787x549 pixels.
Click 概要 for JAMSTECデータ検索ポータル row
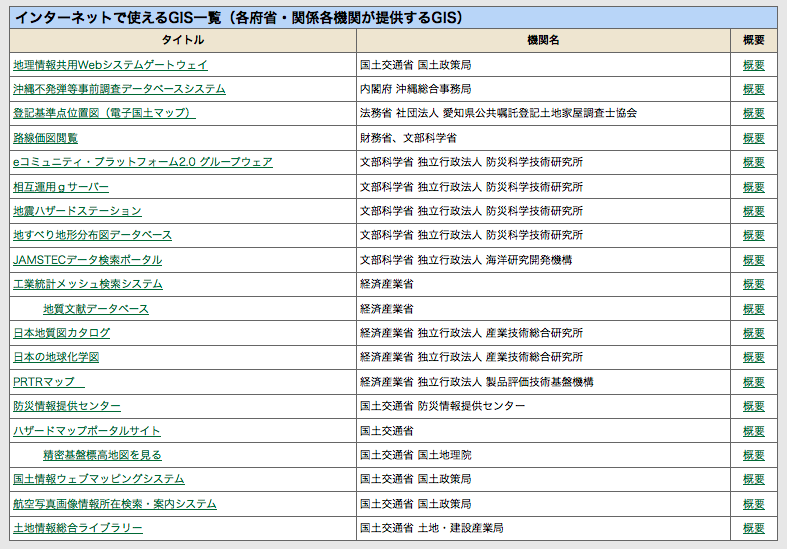[754, 260]
